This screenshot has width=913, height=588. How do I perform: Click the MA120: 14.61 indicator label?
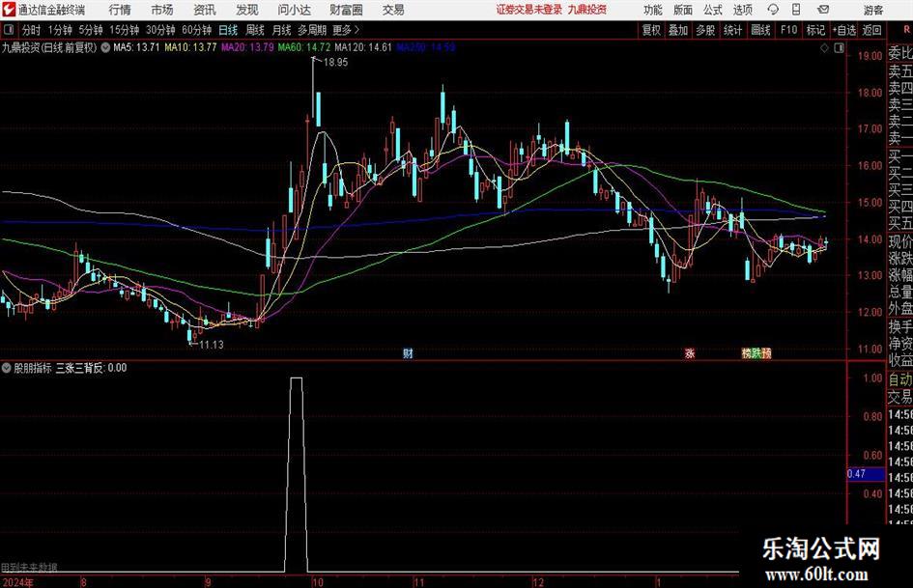364,47
